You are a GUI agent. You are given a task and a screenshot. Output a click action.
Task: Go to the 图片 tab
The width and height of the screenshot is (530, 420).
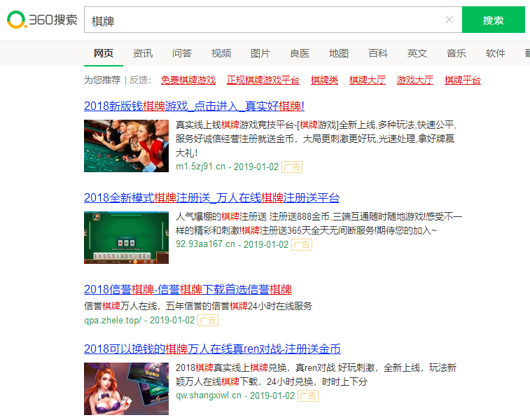(x=260, y=53)
